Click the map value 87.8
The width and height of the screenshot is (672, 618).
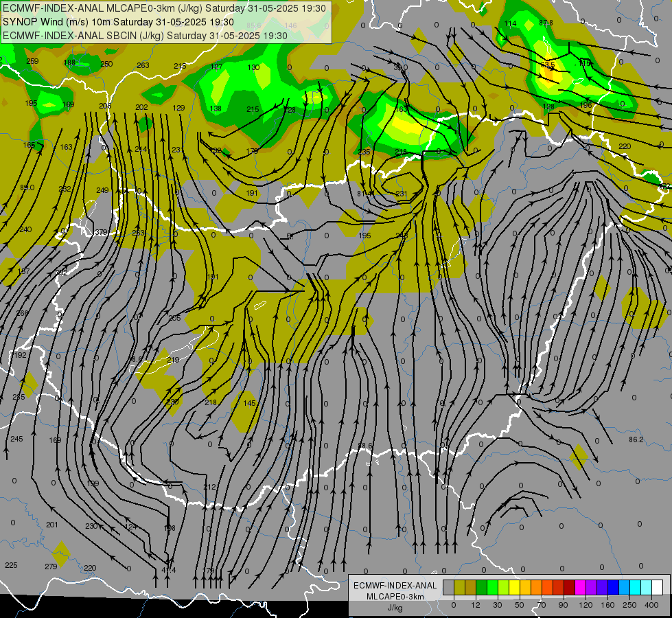pos(546,23)
